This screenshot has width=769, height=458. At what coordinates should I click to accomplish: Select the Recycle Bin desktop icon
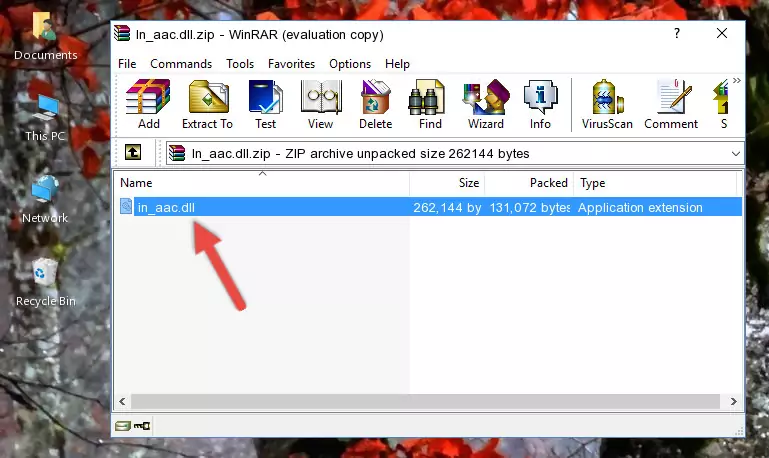(46, 282)
